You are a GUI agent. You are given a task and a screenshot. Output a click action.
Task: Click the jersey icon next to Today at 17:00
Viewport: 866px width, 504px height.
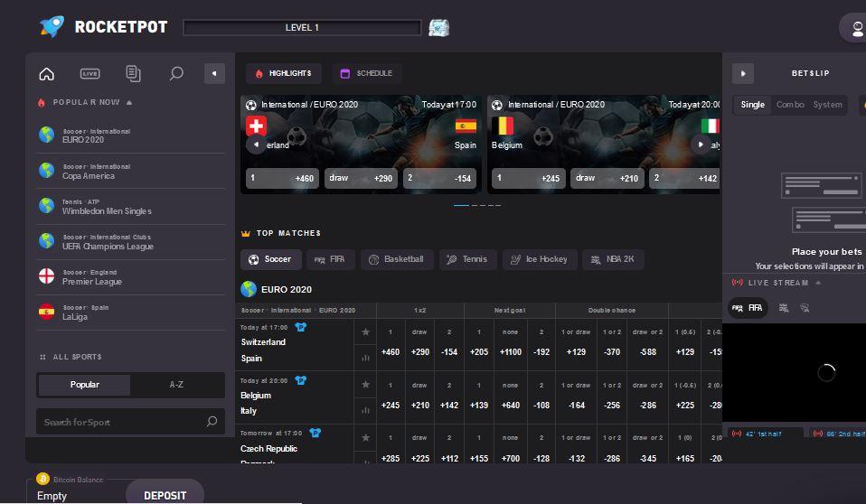[x=300, y=327]
